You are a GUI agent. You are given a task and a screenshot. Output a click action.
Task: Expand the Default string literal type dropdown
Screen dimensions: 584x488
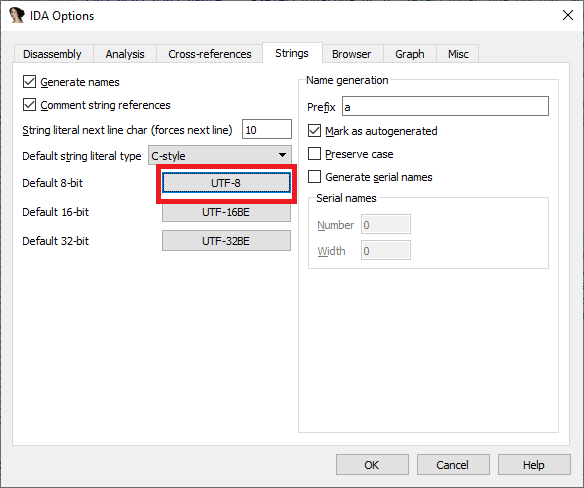(220, 155)
